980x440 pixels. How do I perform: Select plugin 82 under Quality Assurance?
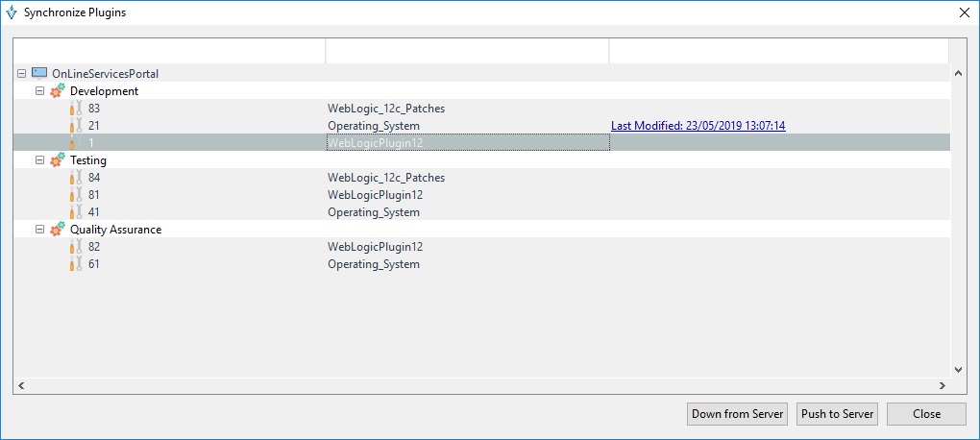coord(94,247)
